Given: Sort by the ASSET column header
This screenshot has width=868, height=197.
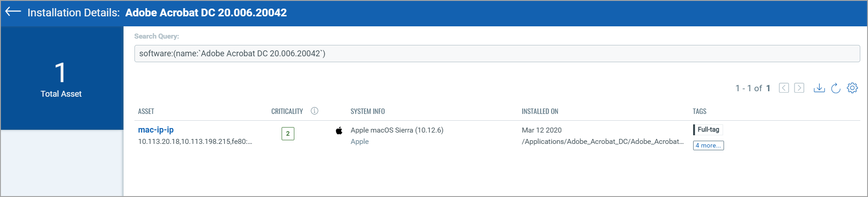Looking at the screenshot, I should [146, 111].
